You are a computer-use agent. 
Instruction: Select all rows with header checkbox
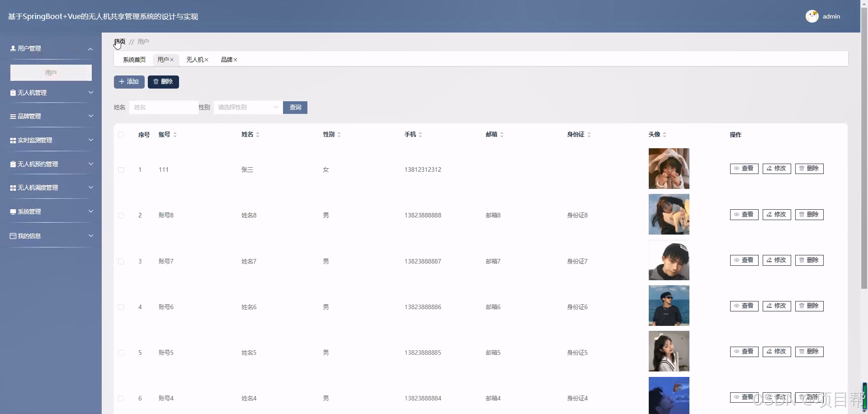121,135
